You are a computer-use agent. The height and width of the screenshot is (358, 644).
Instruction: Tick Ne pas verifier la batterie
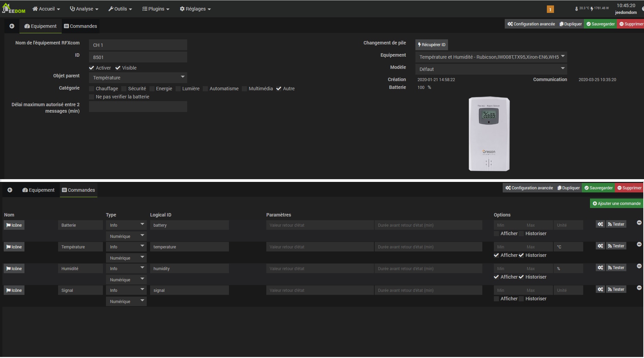tap(92, 97)
